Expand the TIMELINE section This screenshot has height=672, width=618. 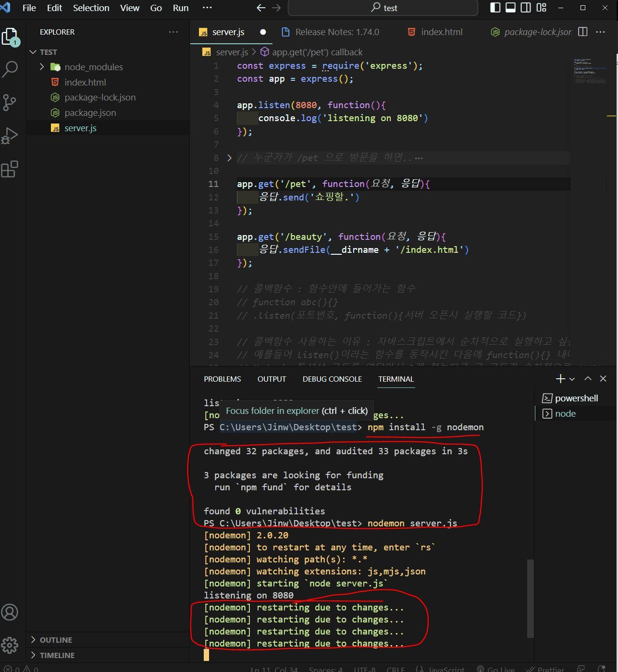[x=33, y=655]
